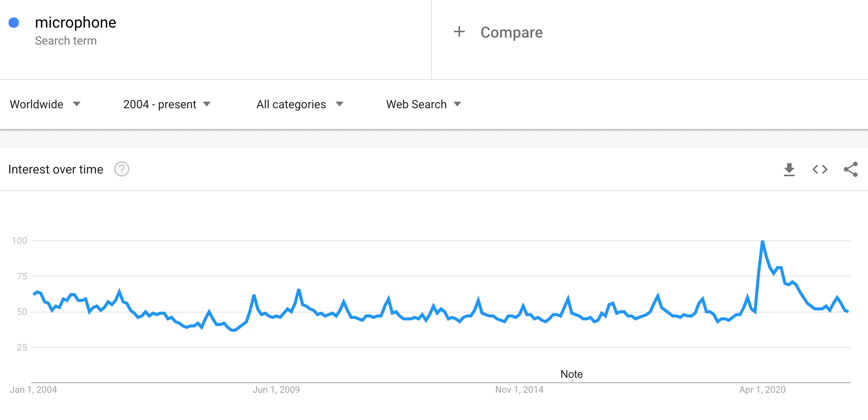The height and width of the screenshot is (420, 868).
Task: Select the Interest over time heading
Action: click(56, 169)
